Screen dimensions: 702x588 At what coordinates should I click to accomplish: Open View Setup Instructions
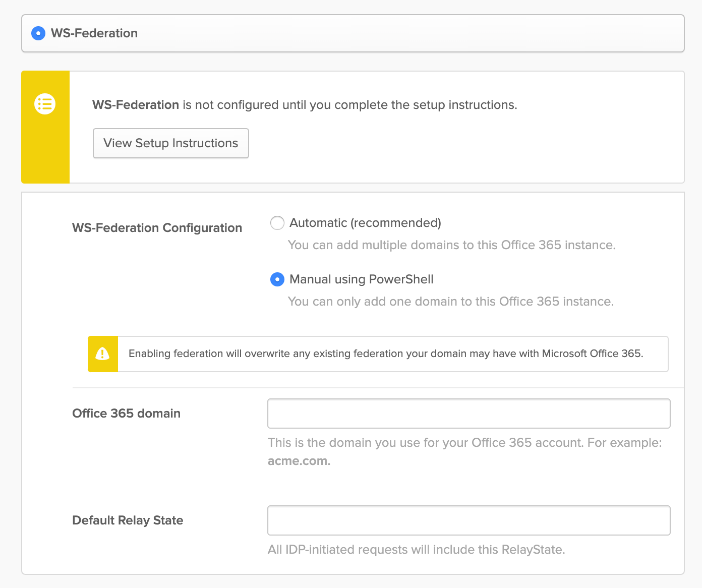[x=170, y=143]
